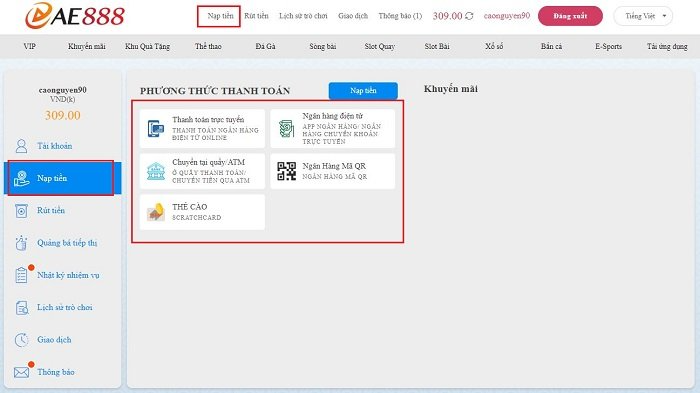
Task: Click the 309.00 balance in header
Action: (447, 16)
